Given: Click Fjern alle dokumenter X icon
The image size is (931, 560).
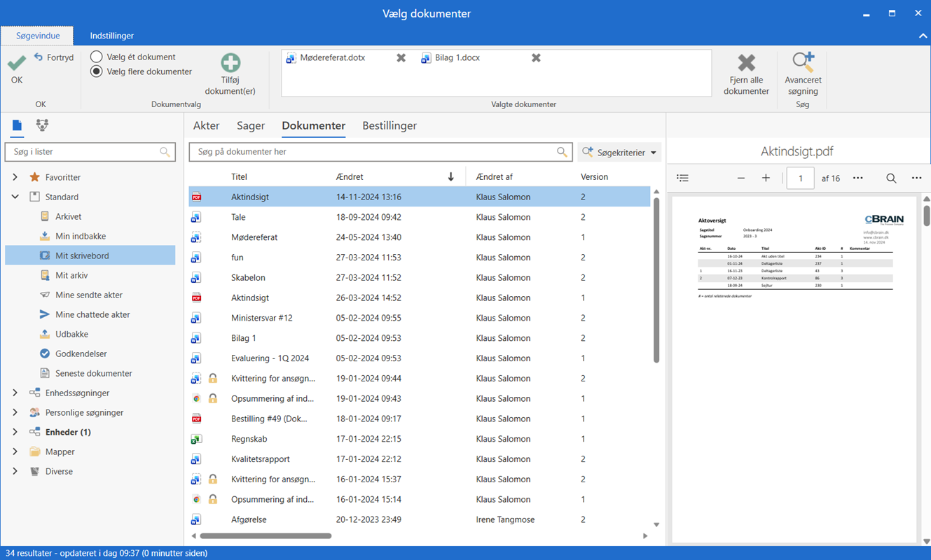Looking at the screenshot, I should (746, 63).
